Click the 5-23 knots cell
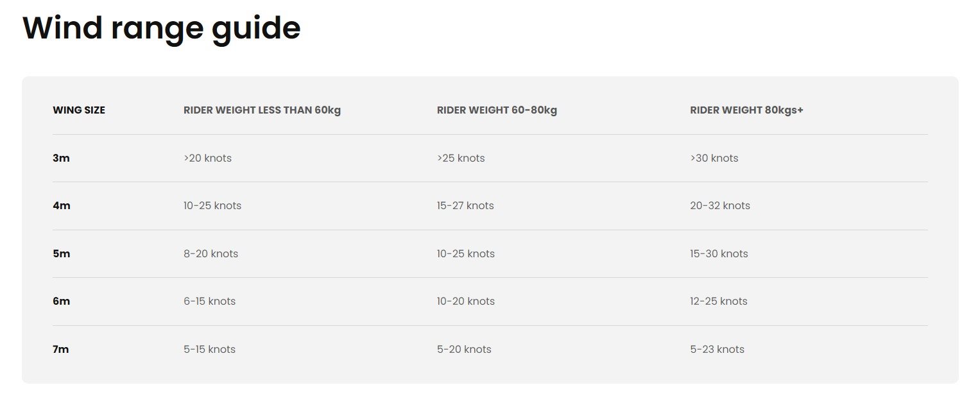The image size is (980, 417). (718, 350)
